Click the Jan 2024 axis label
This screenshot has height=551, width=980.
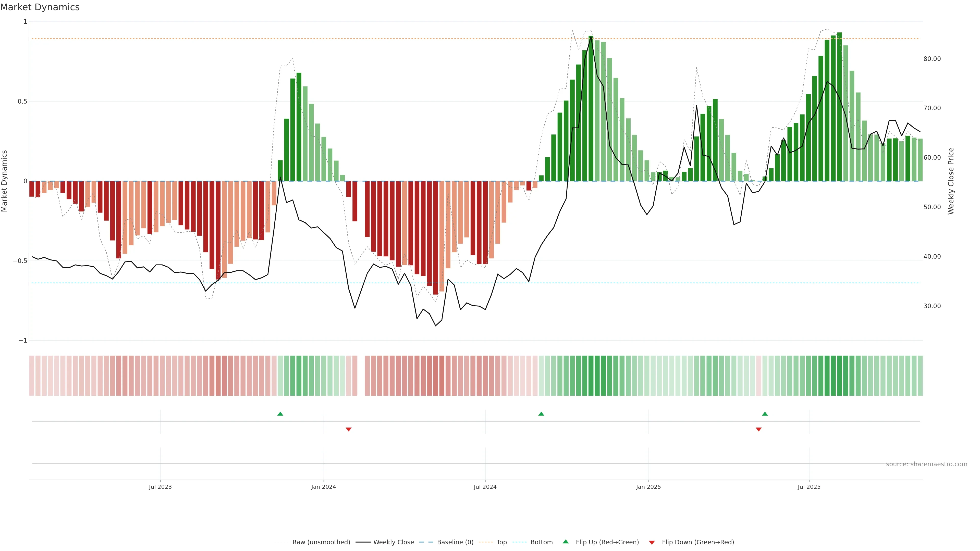(x=323, y=487)
